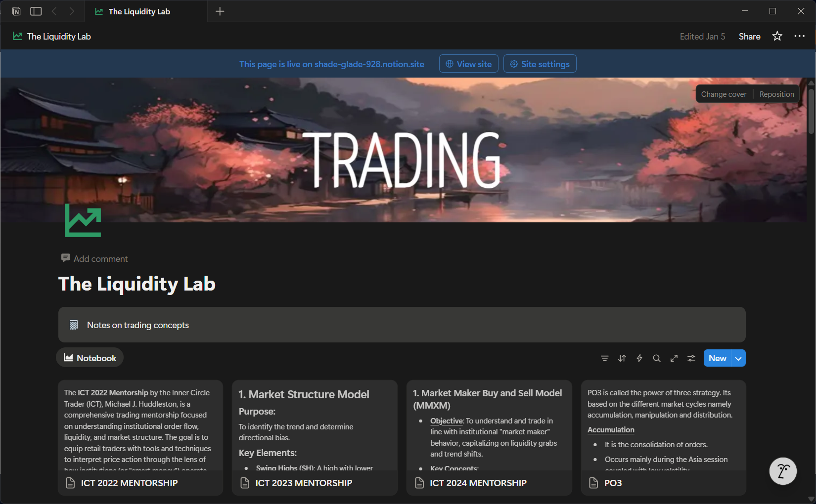Click the Change cover button
Viewport: 816px width, 504px height.
pos(724,93)
